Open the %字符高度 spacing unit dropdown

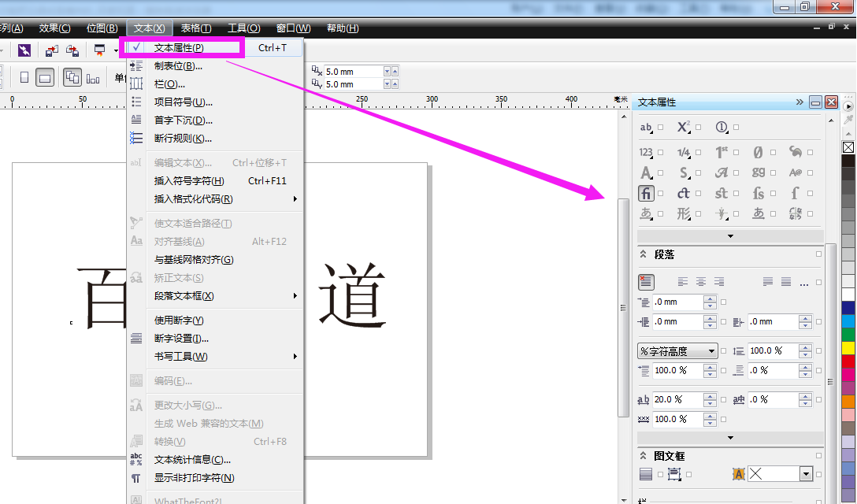[x=711, y=351]
